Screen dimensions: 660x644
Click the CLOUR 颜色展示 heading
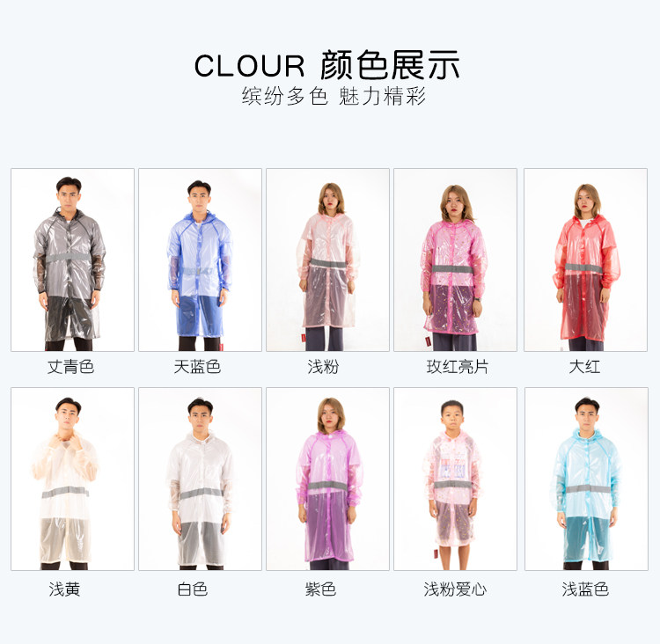pos(326,65)
